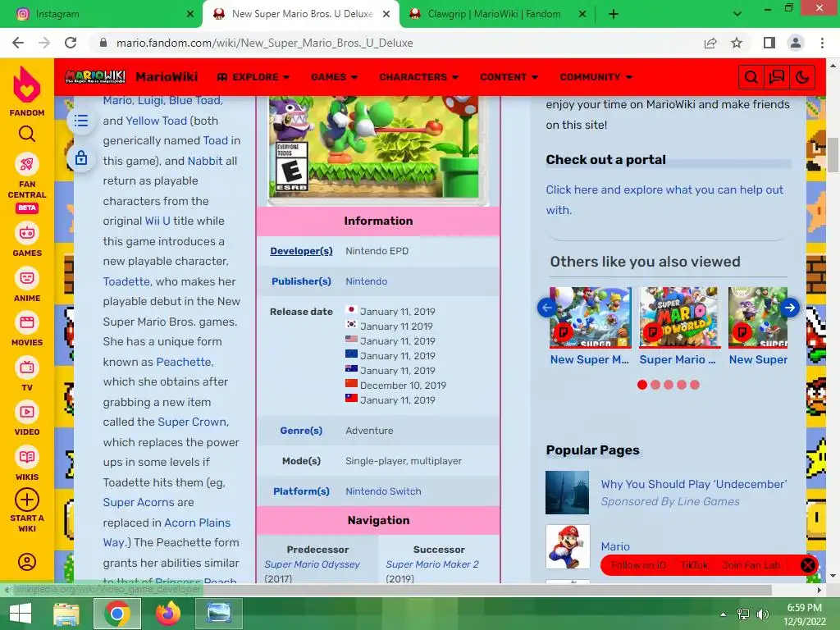
Task: Open a new browser tab
Action: click(614, 14)
